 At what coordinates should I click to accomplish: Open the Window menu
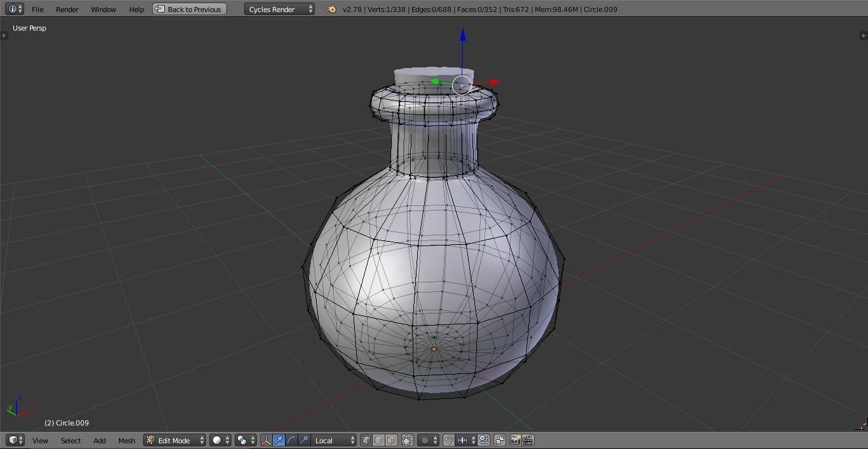[x=103, y=10]
